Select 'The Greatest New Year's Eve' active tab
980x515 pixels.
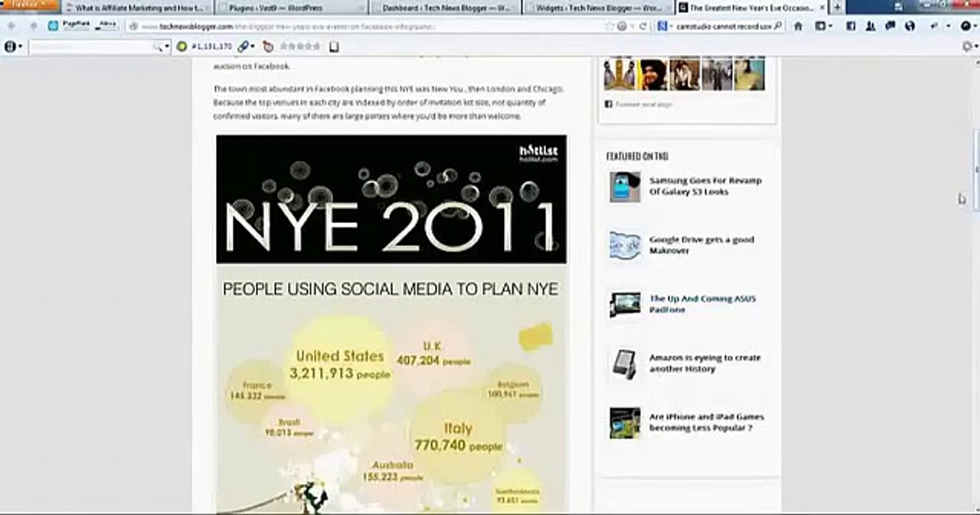click(751, 8)
